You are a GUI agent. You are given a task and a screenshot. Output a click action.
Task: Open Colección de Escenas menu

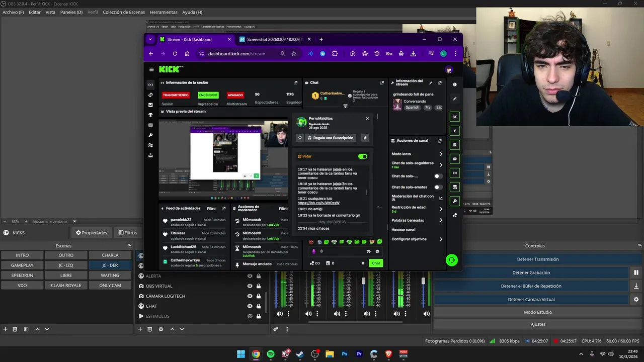[124, 12]
